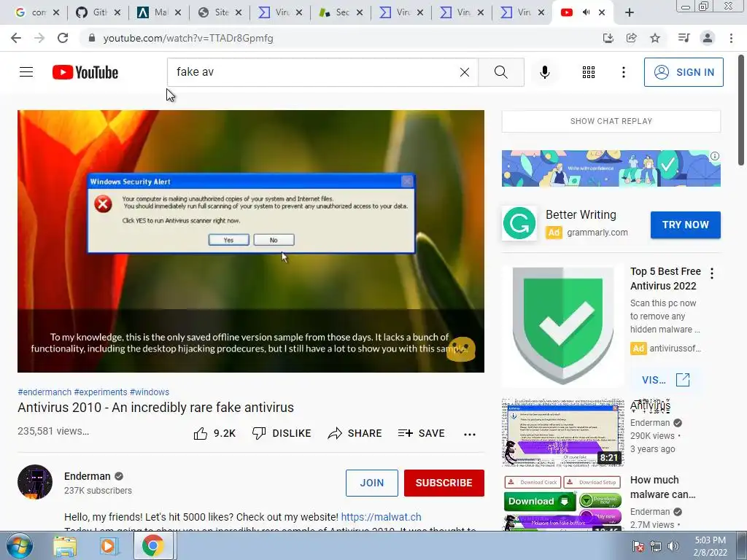The image size is (747, 560).
Task: View site info via the padlock icon
Action: (92, 38)
